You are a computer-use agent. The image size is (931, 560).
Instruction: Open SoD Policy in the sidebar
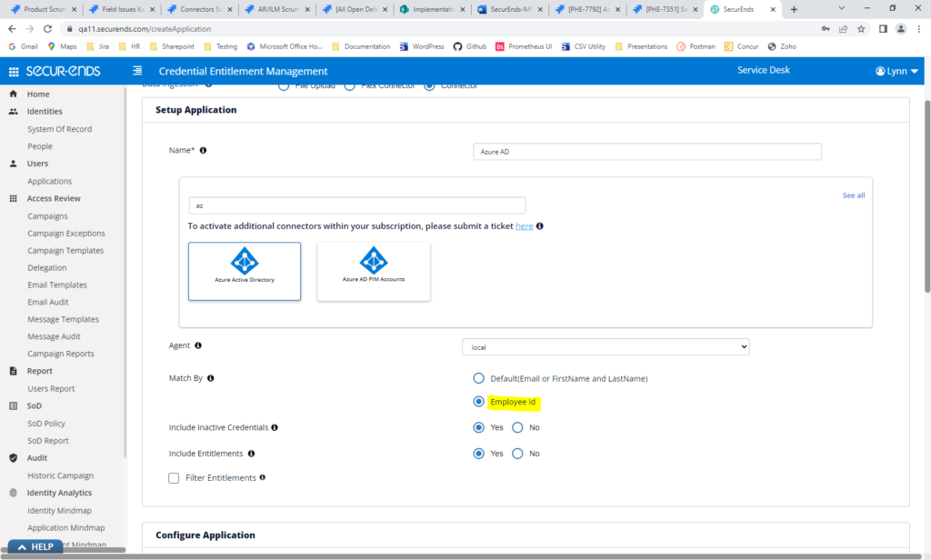(x=46, y=424)
